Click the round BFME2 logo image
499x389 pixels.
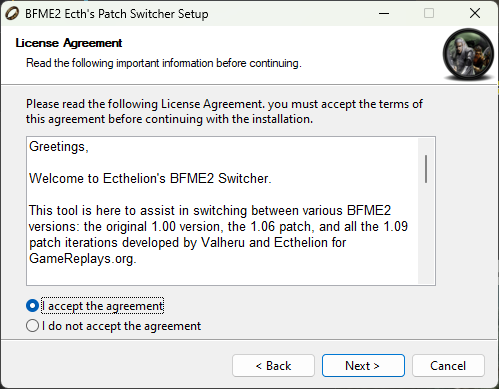[468, 55]
